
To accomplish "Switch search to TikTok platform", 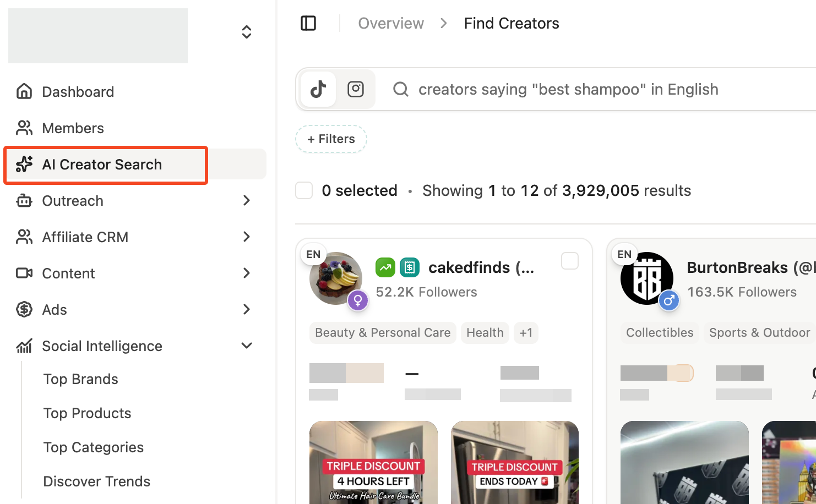I will (x=318, y=89).
